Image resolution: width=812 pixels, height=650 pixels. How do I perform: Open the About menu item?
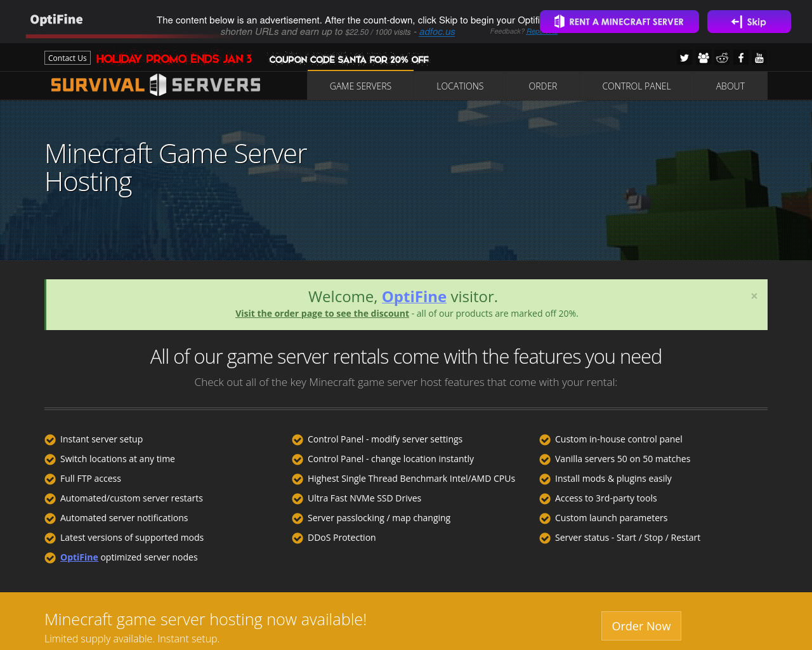coord(730,86)
